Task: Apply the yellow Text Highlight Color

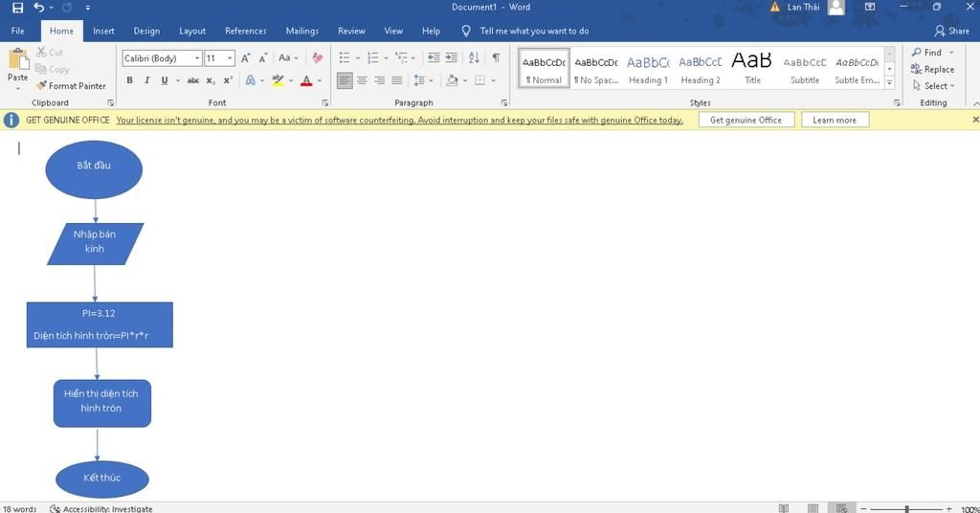Action: [x=278, y=80]
